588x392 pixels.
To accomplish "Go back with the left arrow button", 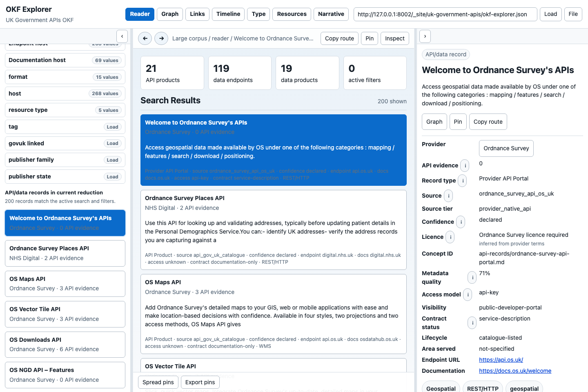I will [x=145, y=38].
